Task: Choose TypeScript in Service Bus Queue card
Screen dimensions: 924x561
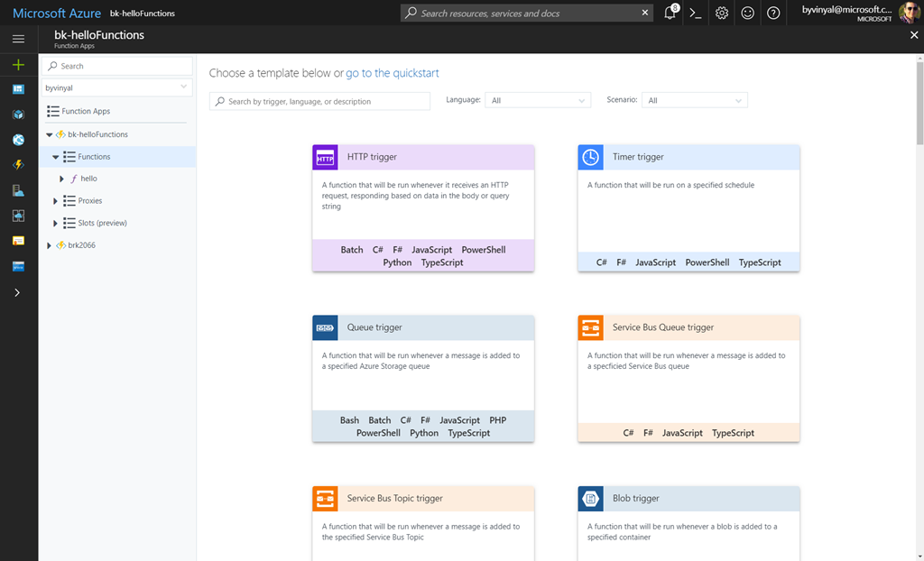Action: click(733, 433)
